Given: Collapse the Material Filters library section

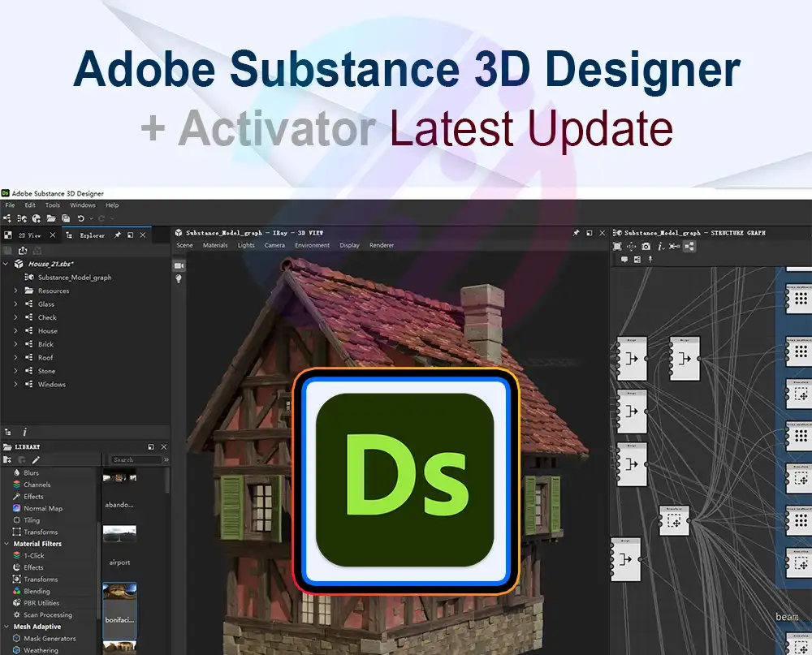Looking at the screenshot, I should coord(6,544).
